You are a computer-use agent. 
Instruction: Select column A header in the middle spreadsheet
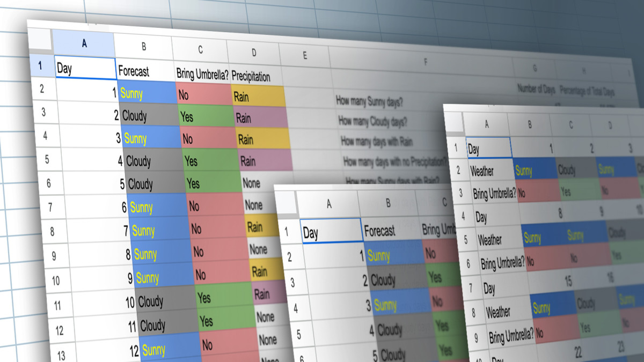coord(328,204)
